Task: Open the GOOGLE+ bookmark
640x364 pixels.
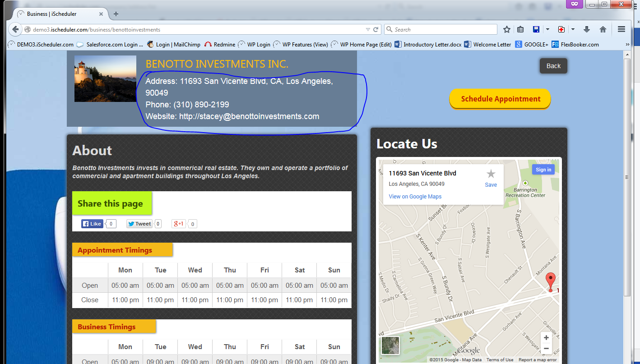Action: (x=532, y=44)
